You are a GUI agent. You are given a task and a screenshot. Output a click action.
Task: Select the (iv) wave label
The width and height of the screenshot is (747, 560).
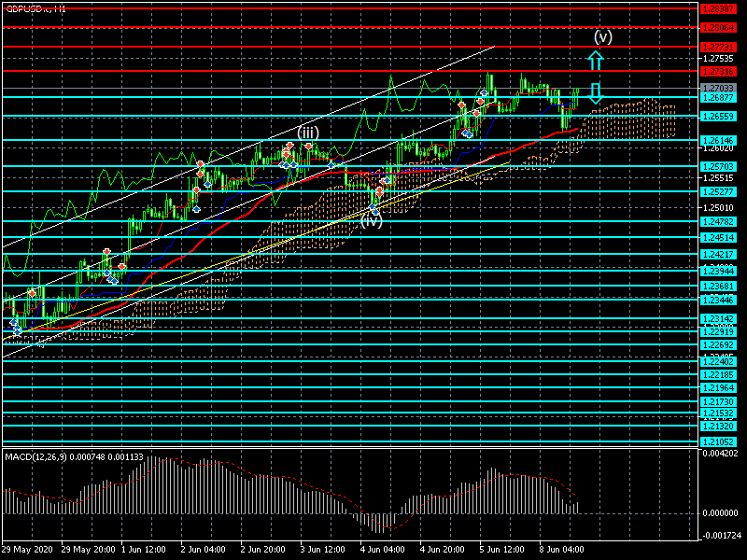coord(372,220)
